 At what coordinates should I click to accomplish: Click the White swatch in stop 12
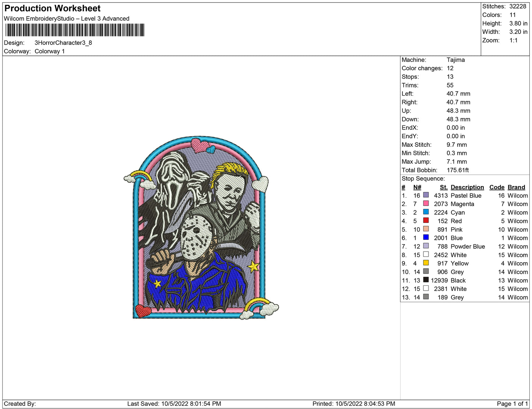pyautogui.click(x=426, y=288)
